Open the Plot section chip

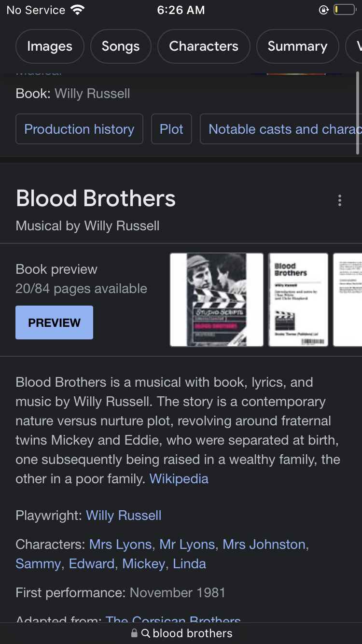[x=171, y=129]
